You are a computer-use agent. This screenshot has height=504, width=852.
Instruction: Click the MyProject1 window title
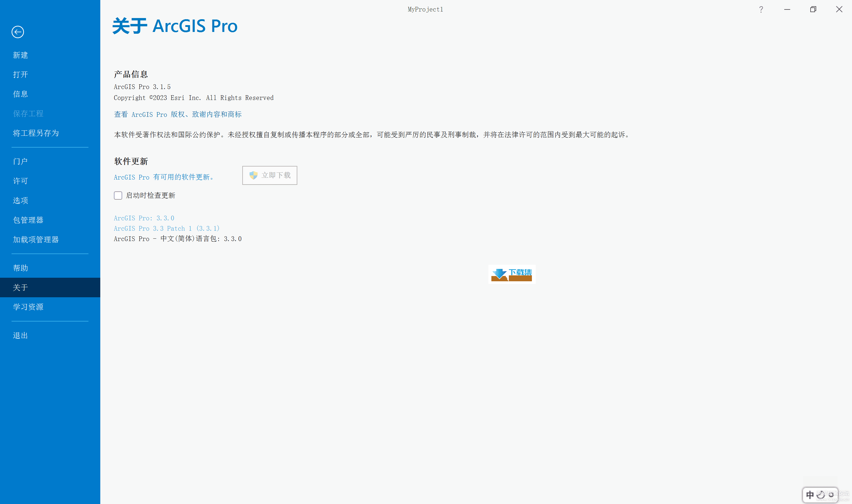425,9
